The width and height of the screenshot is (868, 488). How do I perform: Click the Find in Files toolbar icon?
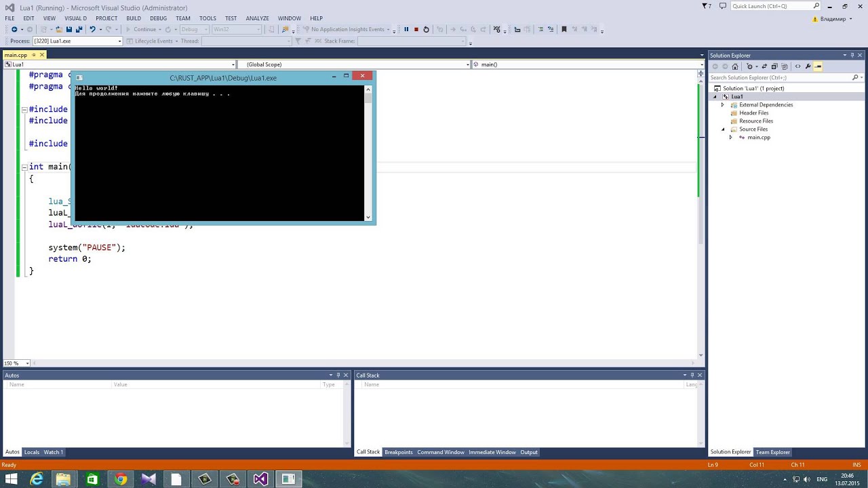(285, 29)
